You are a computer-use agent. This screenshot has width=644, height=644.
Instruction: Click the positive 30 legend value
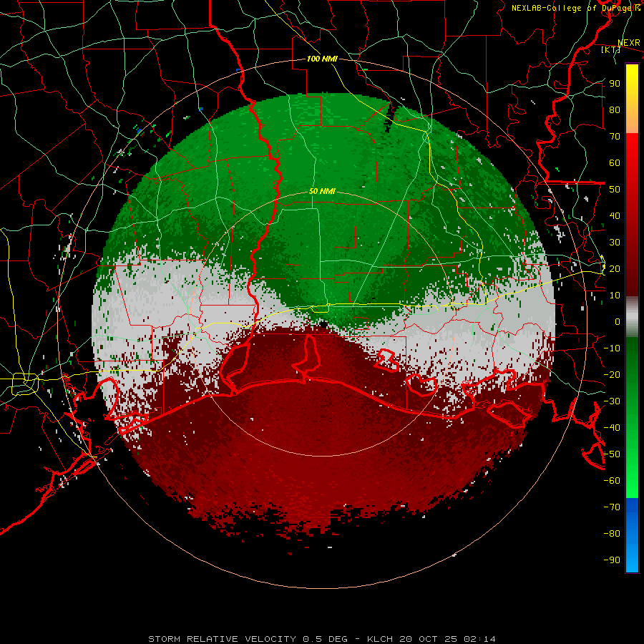pyautogui.click(x=615, y=243)
